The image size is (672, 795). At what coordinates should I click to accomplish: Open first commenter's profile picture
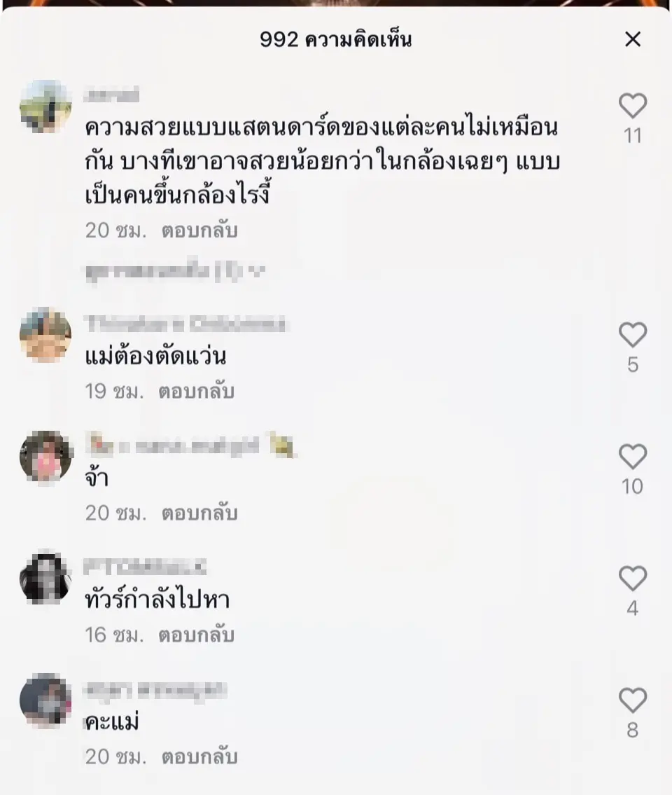pos(45,106)
